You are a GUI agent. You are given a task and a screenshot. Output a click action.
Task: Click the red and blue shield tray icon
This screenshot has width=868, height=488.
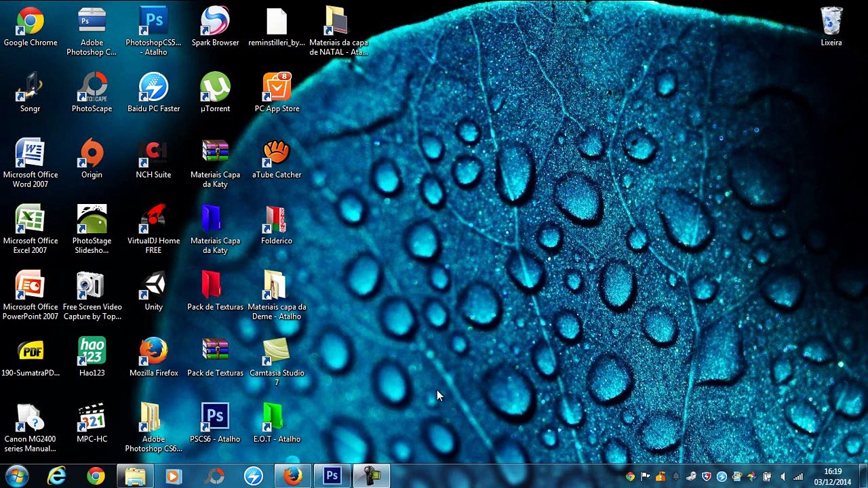(706, 476)
